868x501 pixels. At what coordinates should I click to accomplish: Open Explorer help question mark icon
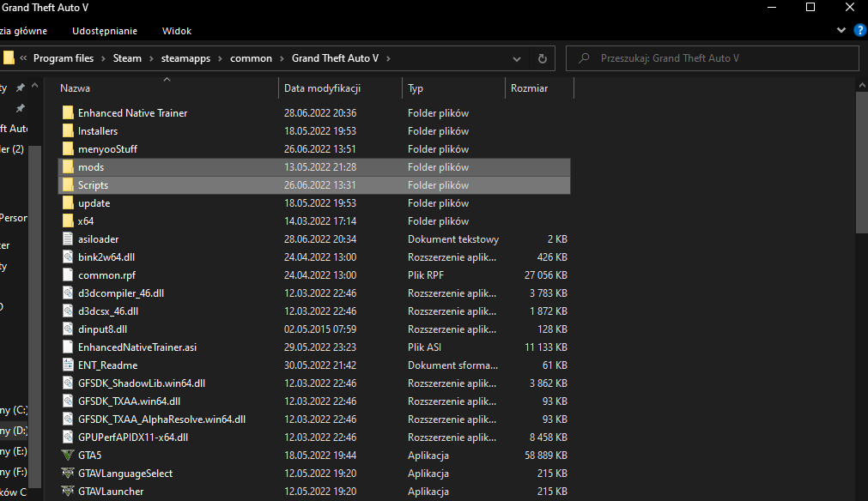860,30
